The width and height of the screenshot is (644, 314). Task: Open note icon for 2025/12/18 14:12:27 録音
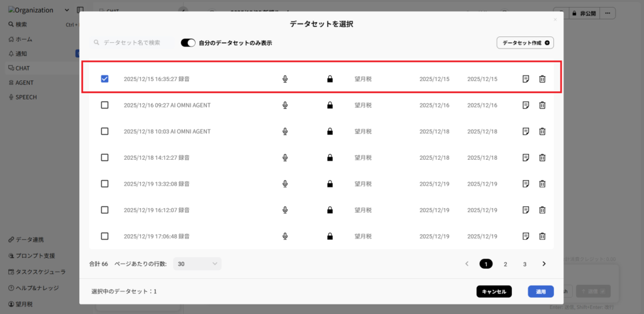(526, 157)
